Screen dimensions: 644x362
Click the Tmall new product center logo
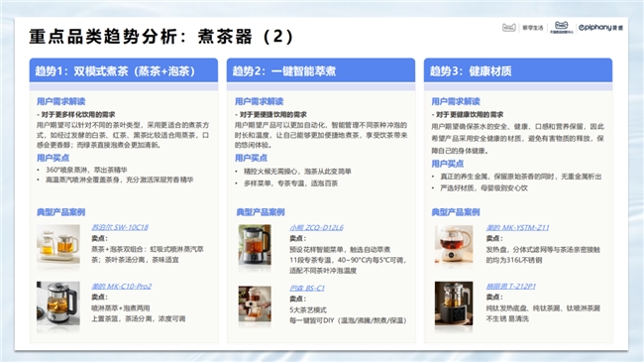pos(562,27)
